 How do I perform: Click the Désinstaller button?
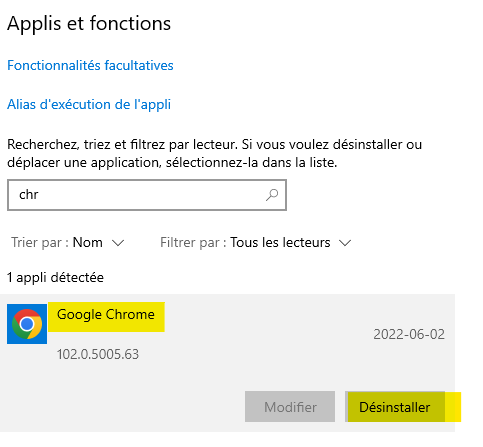[x=395, y=407]
